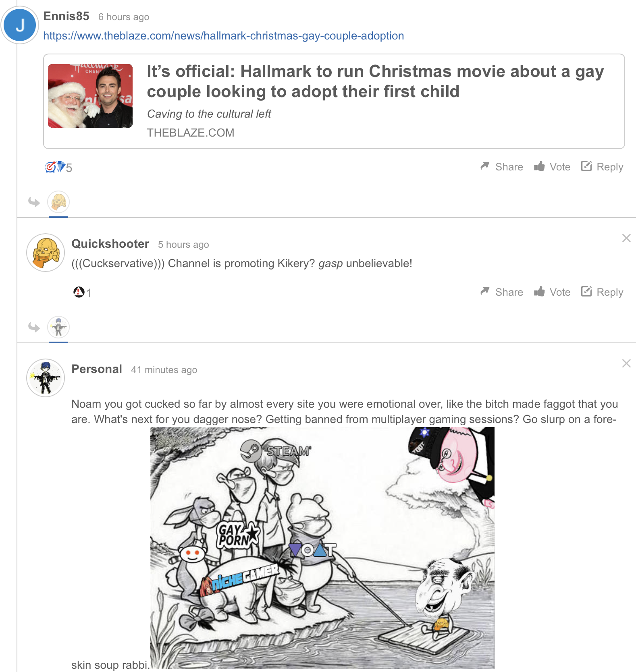
Task: Reply to Ennis85's post
Action: point(602,167)
